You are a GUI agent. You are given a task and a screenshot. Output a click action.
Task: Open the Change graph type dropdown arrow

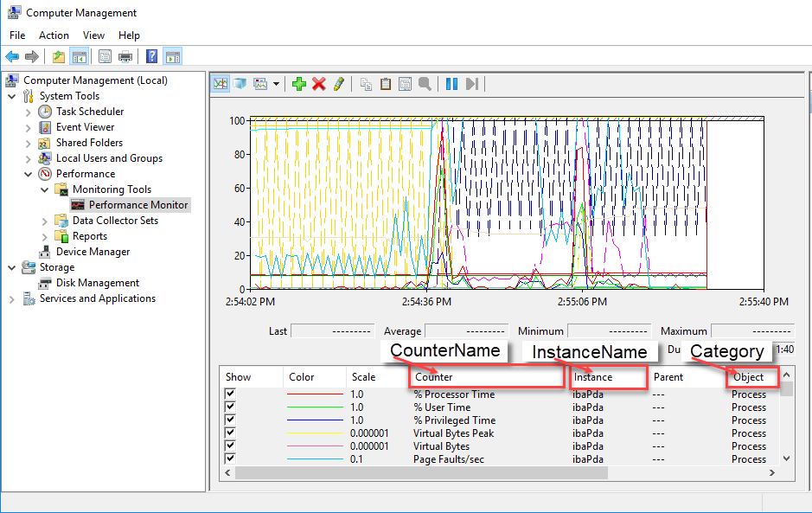click(277, 84)
